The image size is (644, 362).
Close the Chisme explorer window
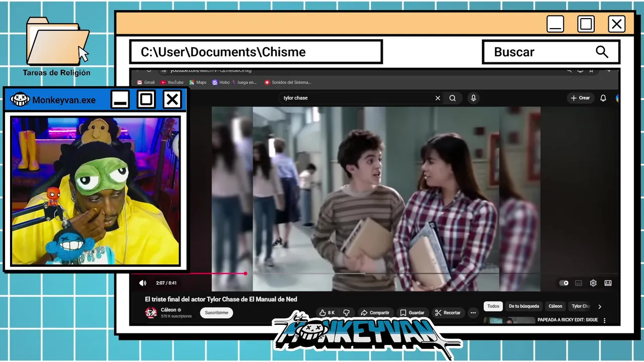click(617, 24)
